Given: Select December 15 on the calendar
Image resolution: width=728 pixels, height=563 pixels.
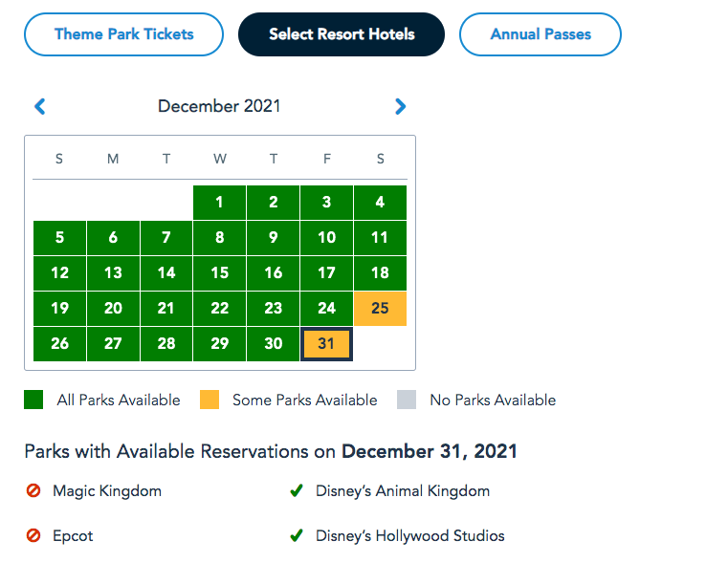Looking at the screenshot, I should coord(219,273).
